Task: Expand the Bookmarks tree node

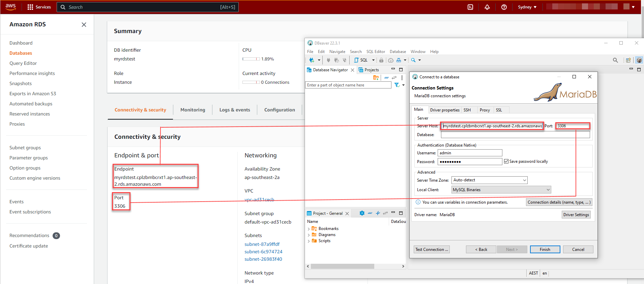Action: pos(309,229)
